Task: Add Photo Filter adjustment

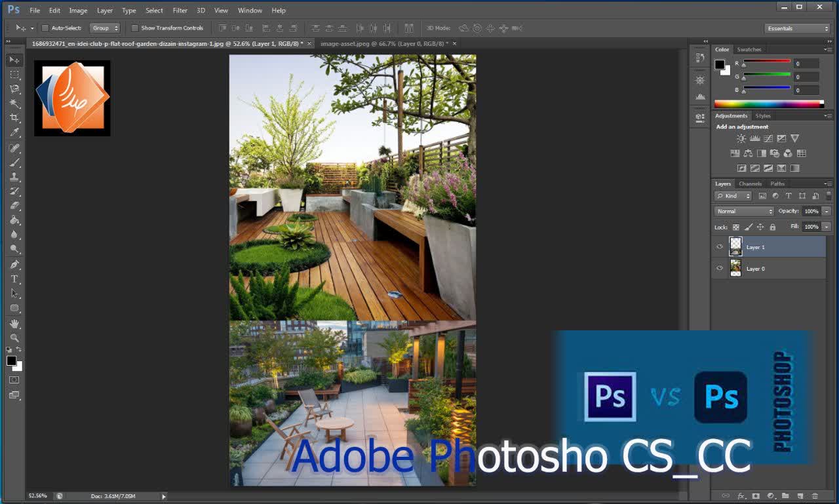Action: 775,153
